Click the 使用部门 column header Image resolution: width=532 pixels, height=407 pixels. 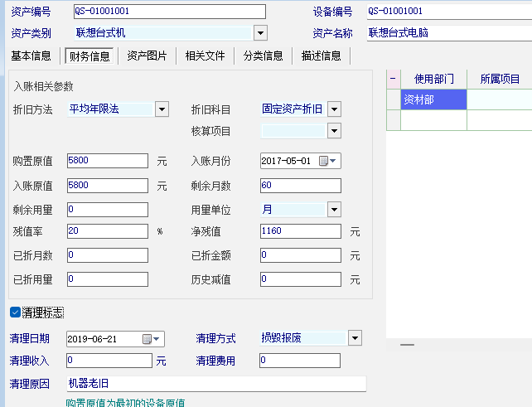point(434,79)
